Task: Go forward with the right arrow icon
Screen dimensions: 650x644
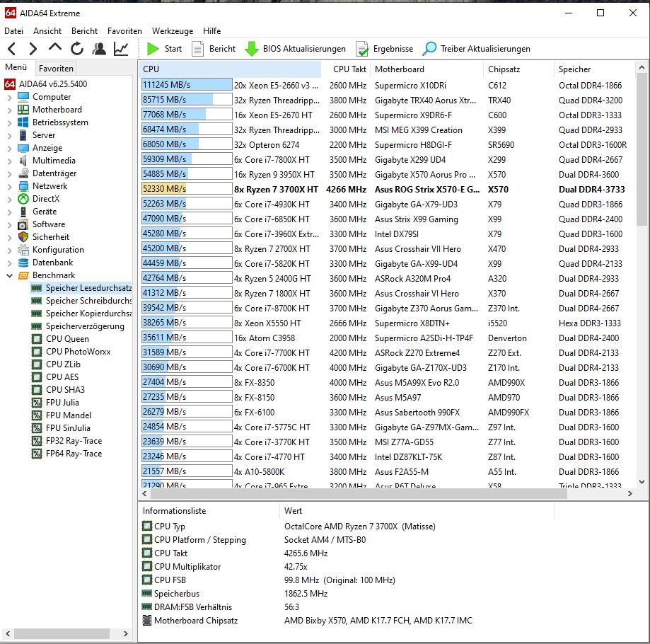Action: tap(33, 49)
